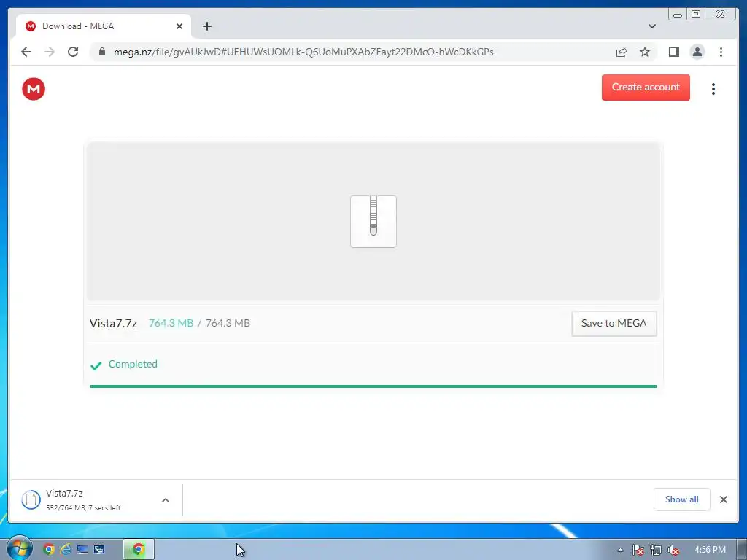
Task: Launch pinned Chrome from taskbar
Action: (x=49, y=550)
